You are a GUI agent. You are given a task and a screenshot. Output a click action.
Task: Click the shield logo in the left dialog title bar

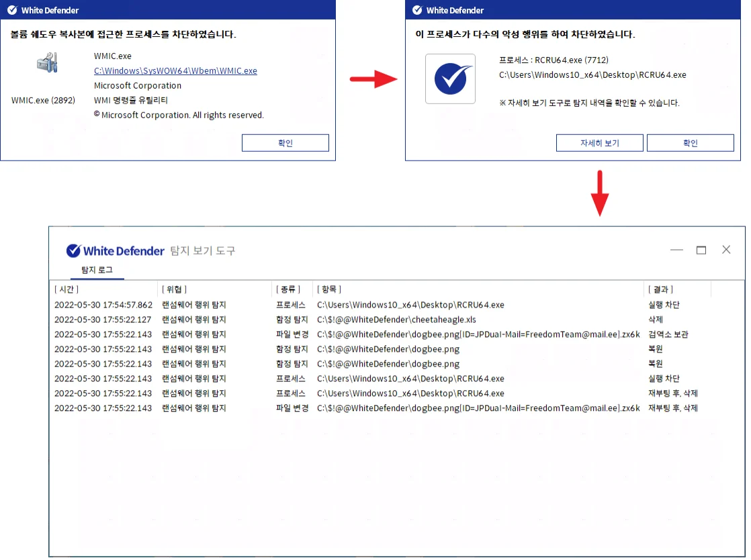pos(11,10)
